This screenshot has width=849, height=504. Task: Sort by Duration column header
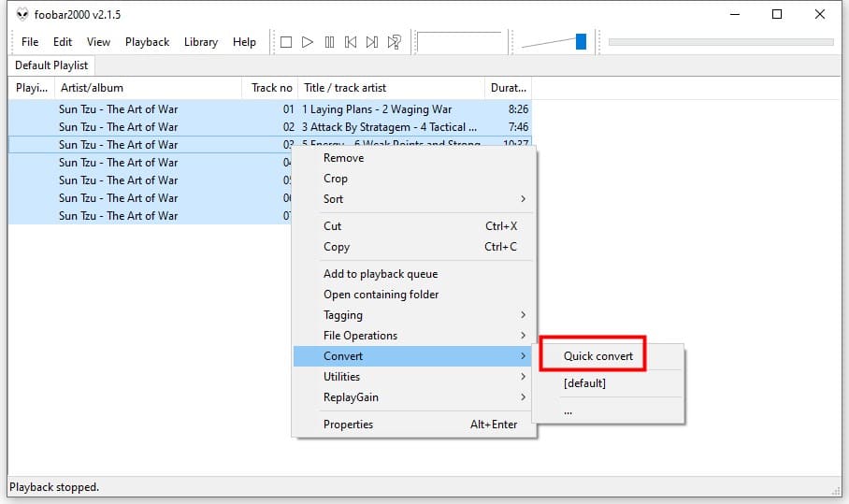coord(509,88)
